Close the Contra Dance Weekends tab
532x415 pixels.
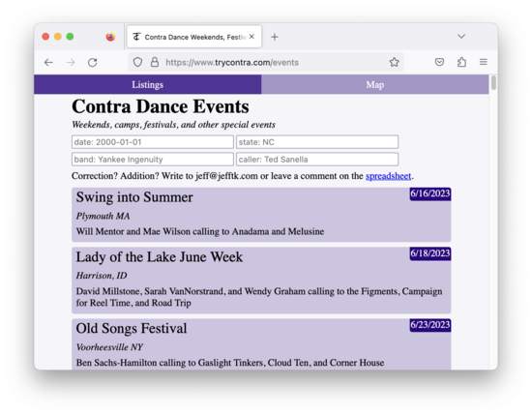[x=251, y=37]
